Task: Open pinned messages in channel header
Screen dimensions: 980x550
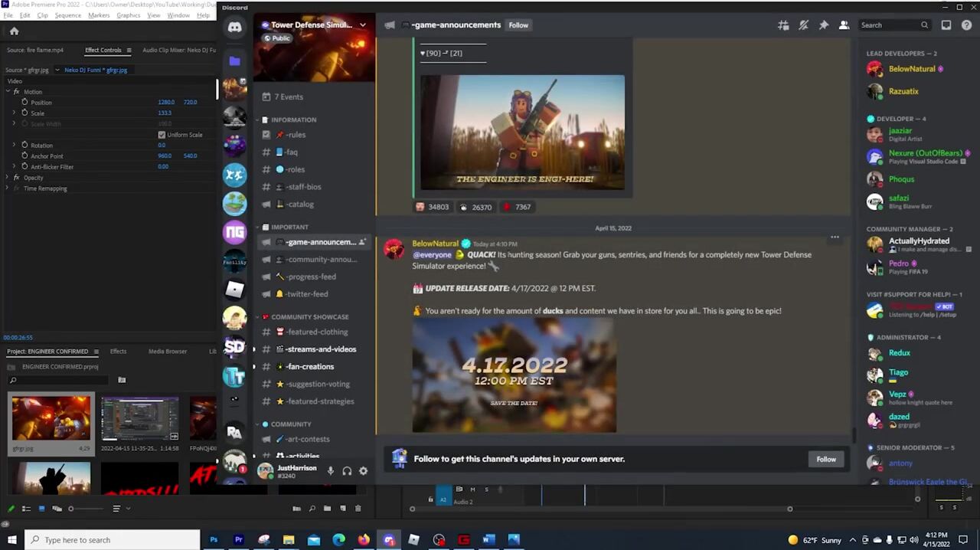Action: [824, 25]
